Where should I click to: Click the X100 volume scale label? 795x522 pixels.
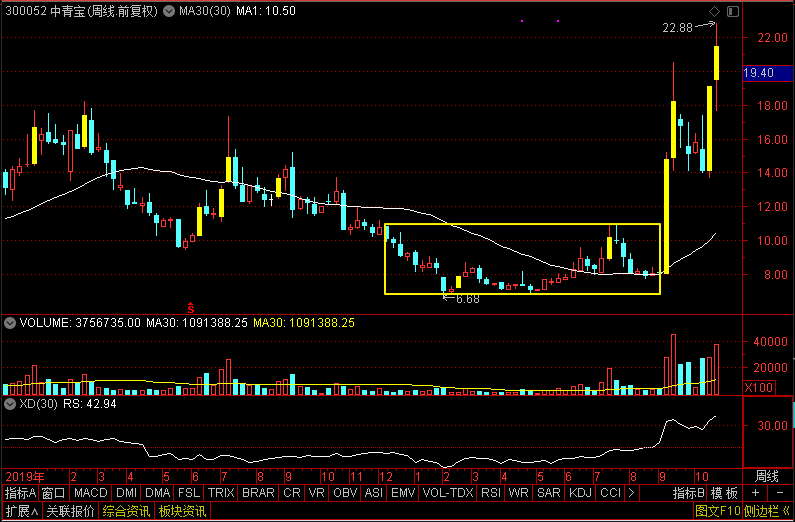[759, 388]
